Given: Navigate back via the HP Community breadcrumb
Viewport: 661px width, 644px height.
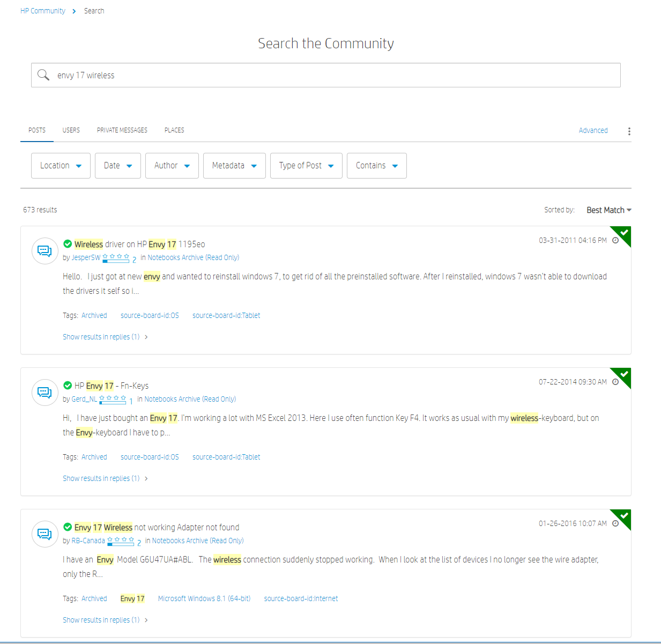Looking at the screenshot, I should (42, 10).
